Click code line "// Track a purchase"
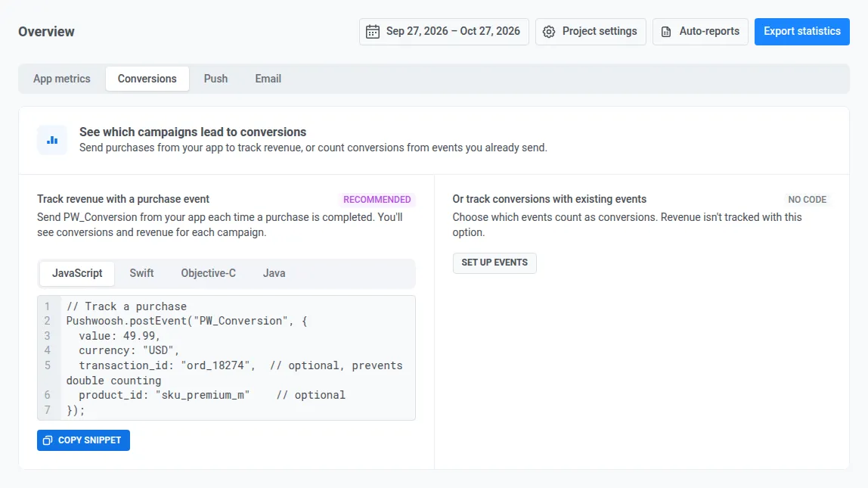Image resolution: width=868 pixels, height=488 pixels. [126, 306]
